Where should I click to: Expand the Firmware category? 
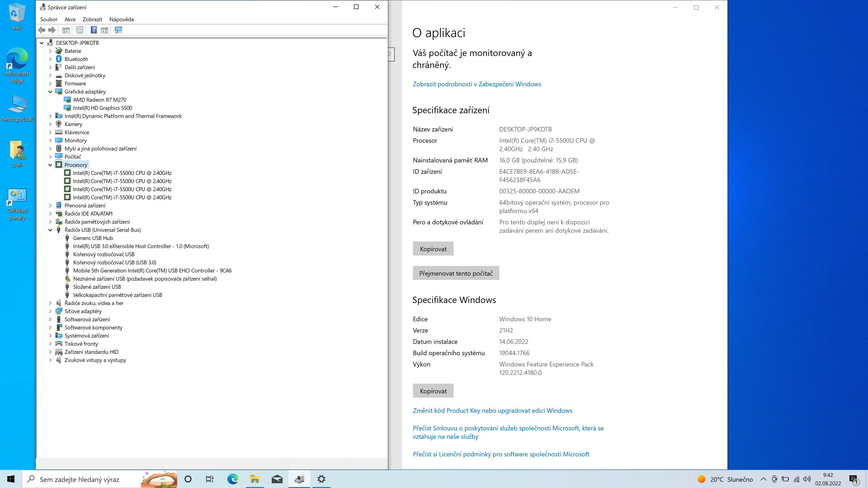coord(50,84)
